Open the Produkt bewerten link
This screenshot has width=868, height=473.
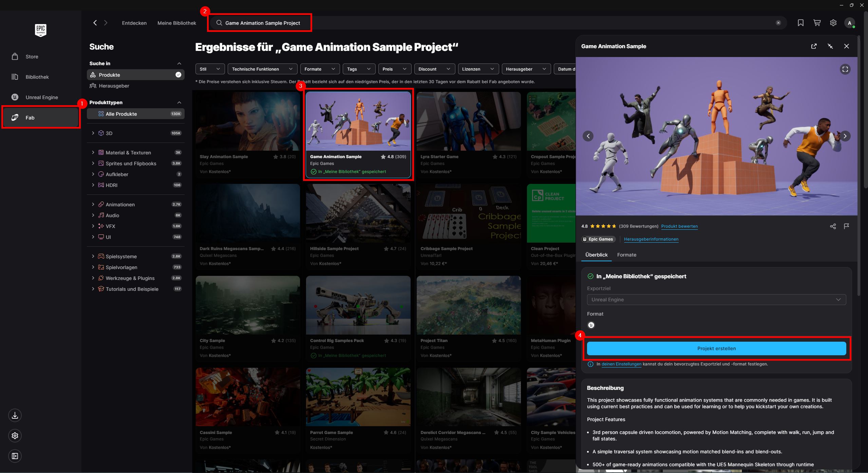[679, 226]
